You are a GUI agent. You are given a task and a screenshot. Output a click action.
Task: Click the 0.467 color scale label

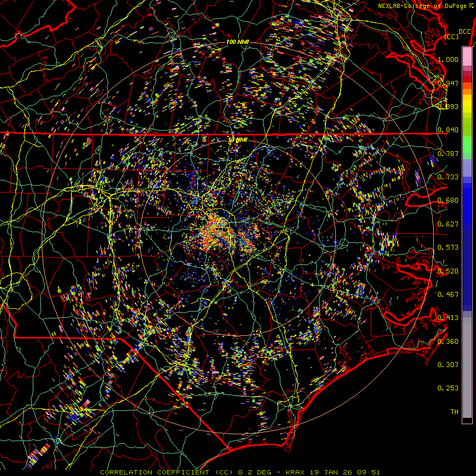pos(448,295)
